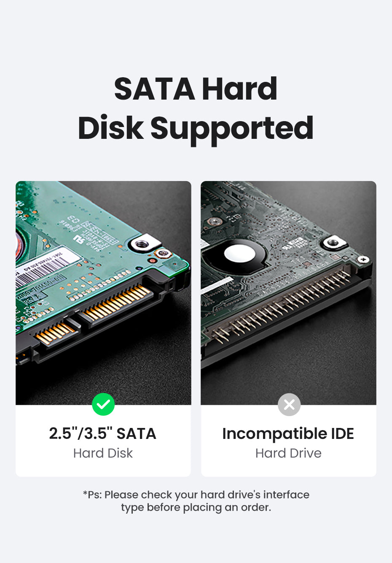Click "type before placing an order" text
The width and height of the screenshot is (392, 563).
tap(196, 507)
